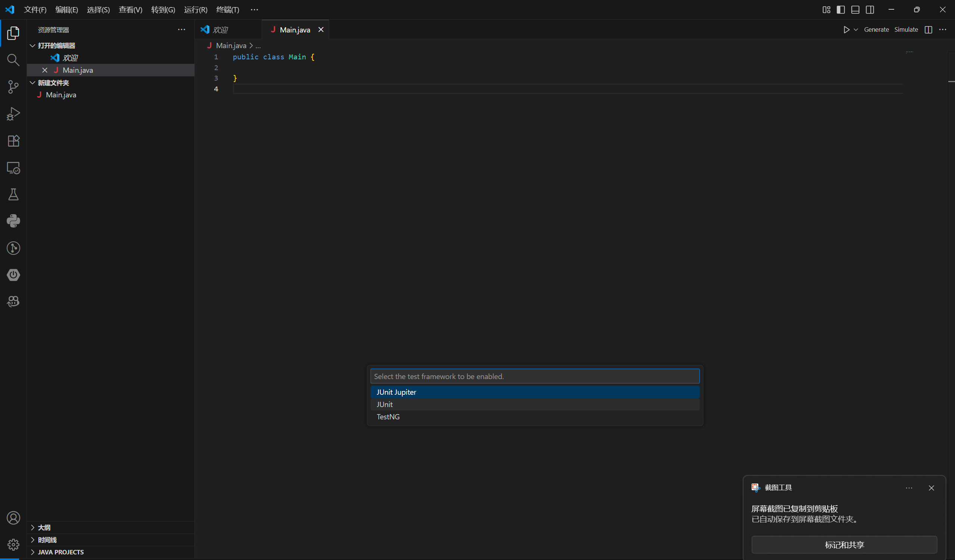
Task: Open the Search view in activity bar
Action: click(x=13, y=60)
